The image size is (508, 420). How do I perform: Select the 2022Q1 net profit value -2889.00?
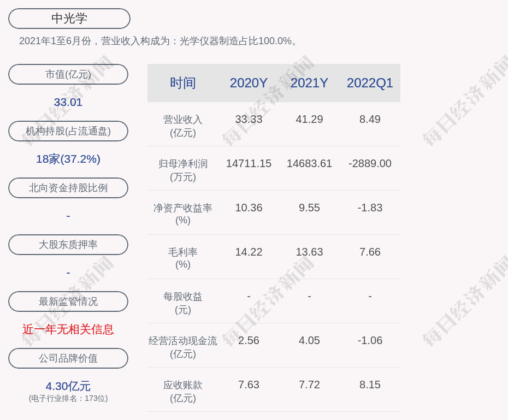[x=370, y=163]
